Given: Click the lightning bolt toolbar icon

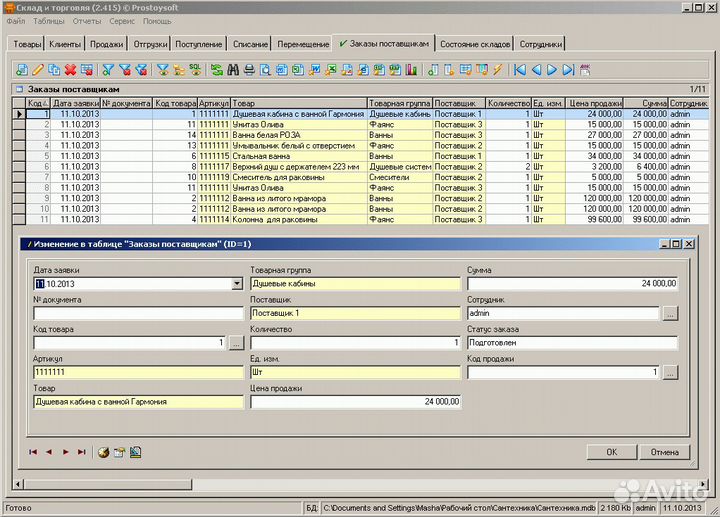Looking at the screenshot, I should [x=496, y=70].
